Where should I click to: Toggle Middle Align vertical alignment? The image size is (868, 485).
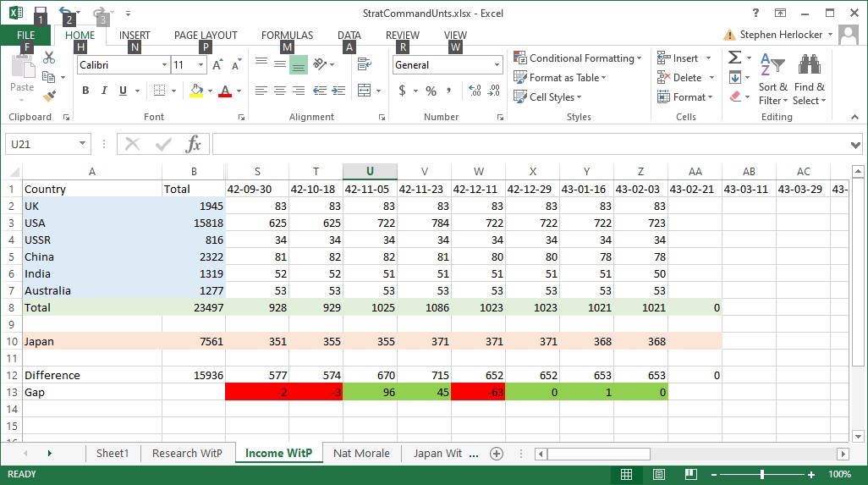(280, 64)
